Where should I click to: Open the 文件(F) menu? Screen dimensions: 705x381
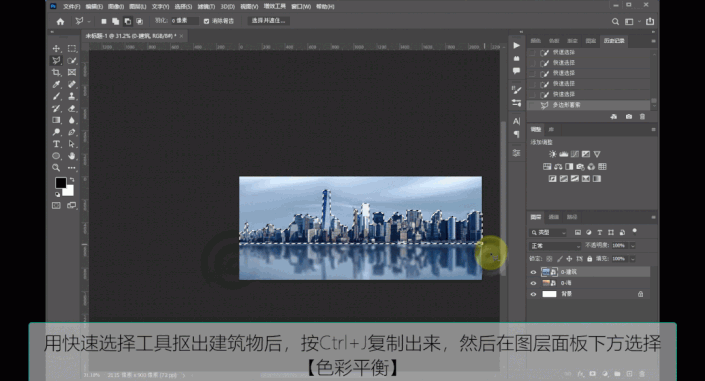click(x=71, y=7)
